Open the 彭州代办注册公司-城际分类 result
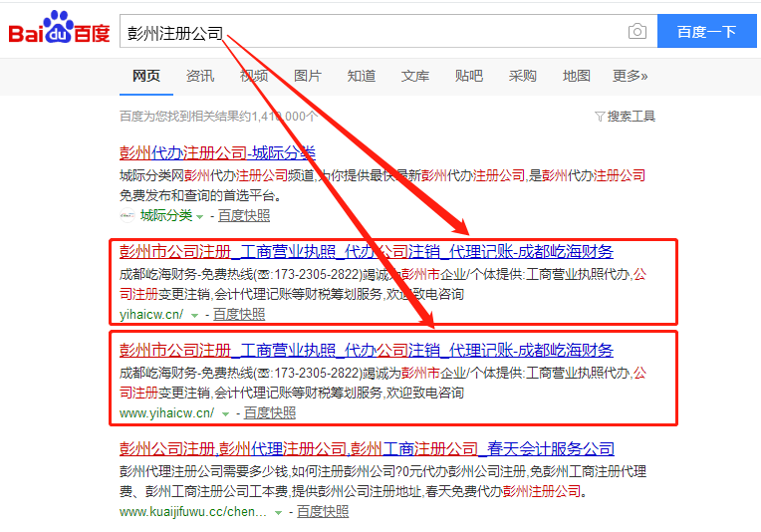Image resolution: width=761 pixels, height=532 pixels. 217,152
